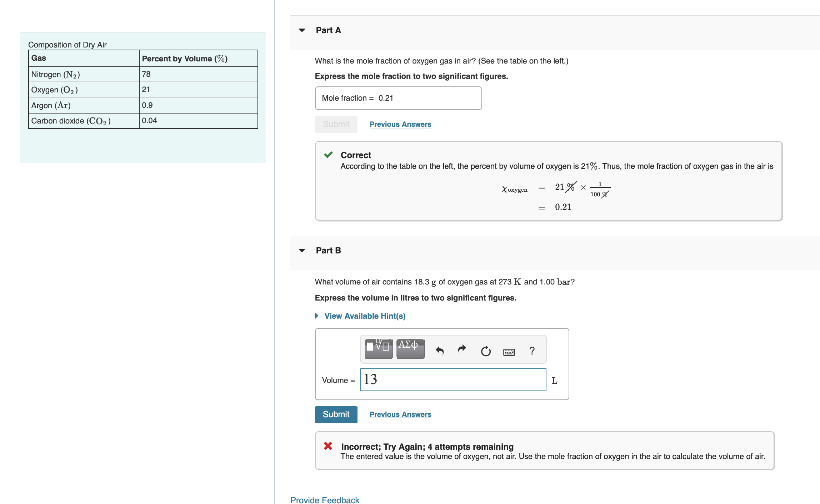Submit the Part B answer
Screen dimensions: 820x504
(336, 414)
